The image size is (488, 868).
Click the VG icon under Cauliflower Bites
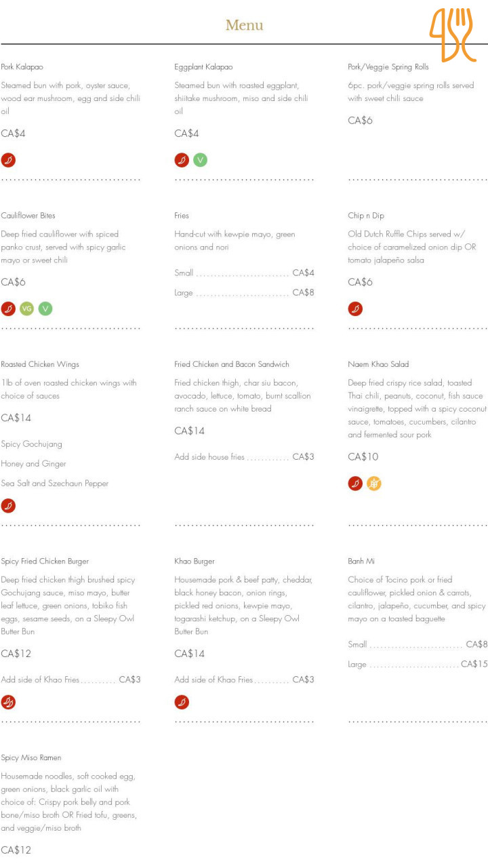pyautogui.click(x=26, y=309)
